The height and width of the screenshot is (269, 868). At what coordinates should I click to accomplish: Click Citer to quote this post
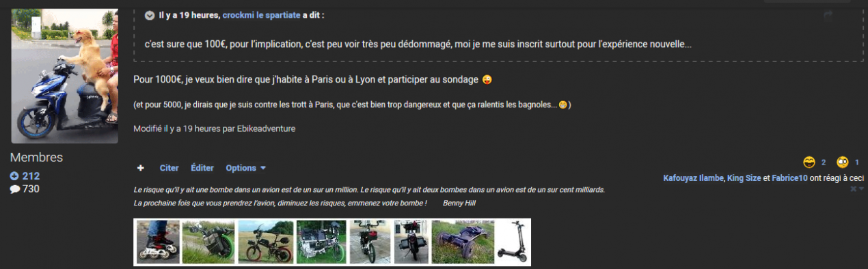(x=169, y=168)
